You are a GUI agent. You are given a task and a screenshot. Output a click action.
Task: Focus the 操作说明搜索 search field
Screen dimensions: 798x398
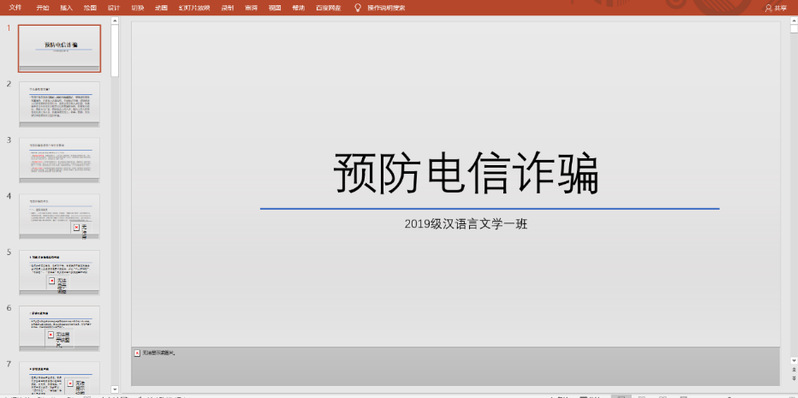[x=386, y=8]
